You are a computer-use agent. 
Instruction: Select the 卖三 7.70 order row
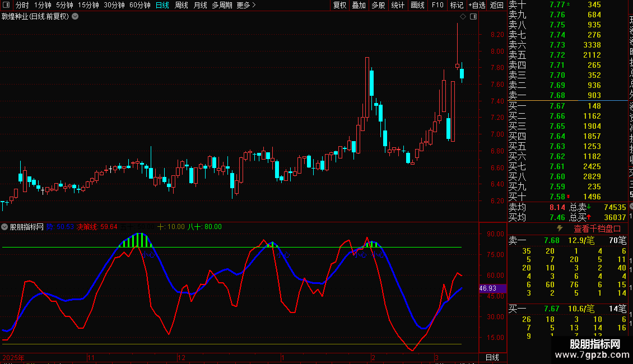[x=567, y=76]
